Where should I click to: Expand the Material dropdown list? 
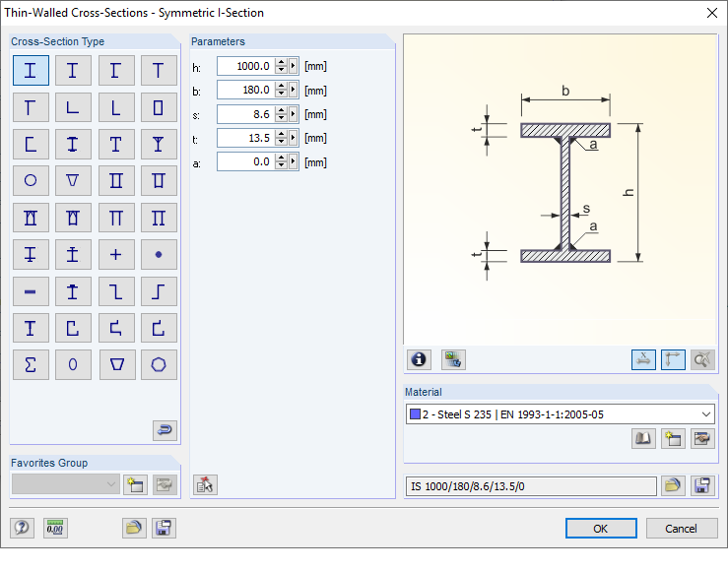706,414
